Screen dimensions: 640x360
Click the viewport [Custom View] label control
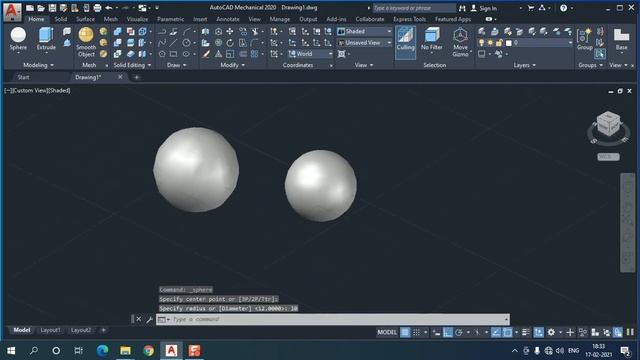30,91
